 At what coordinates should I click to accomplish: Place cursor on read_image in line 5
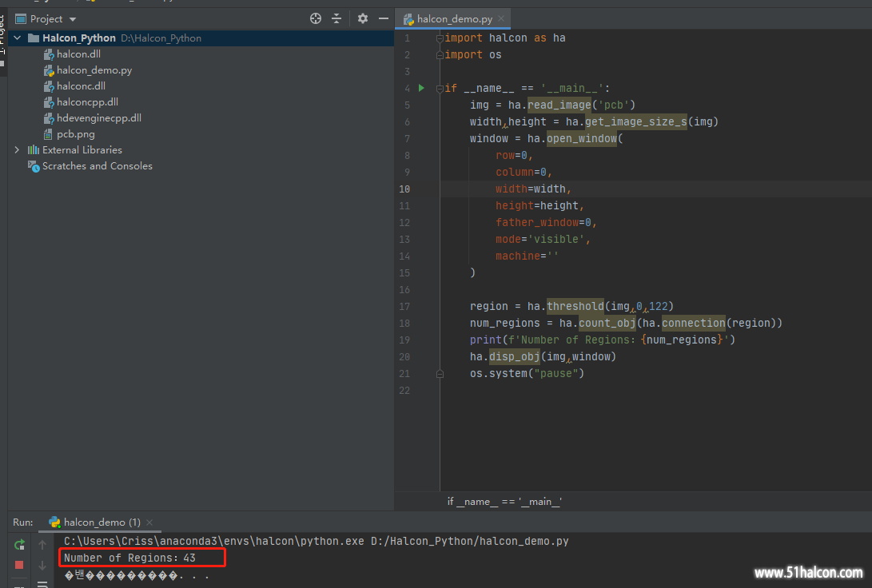point(559,105)
